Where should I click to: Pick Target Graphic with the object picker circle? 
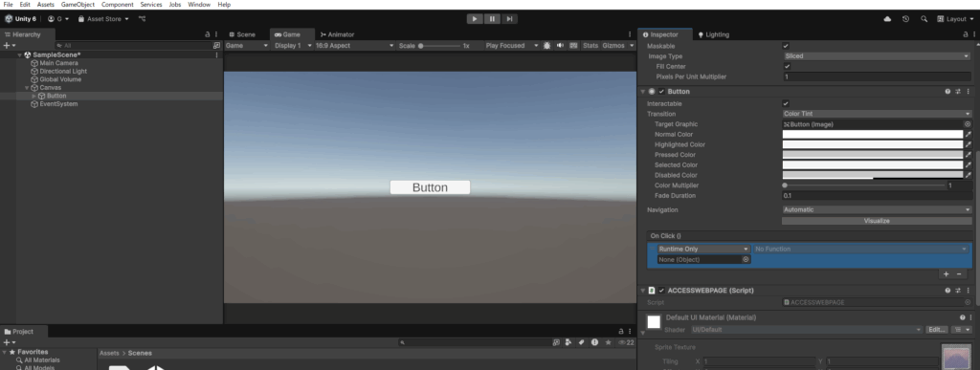(x=968, y=124)
